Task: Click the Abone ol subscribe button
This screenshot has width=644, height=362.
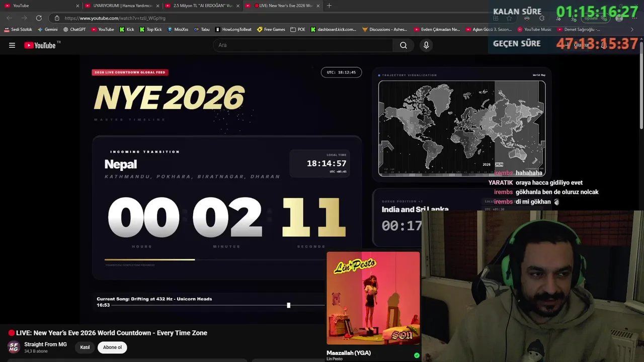Action: coord(112,347)
